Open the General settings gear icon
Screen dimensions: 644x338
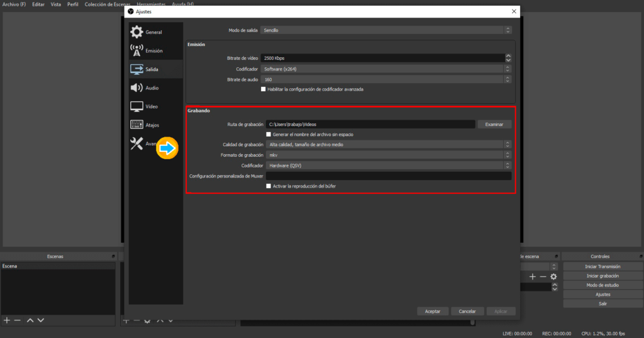click(x=136, y=32)
